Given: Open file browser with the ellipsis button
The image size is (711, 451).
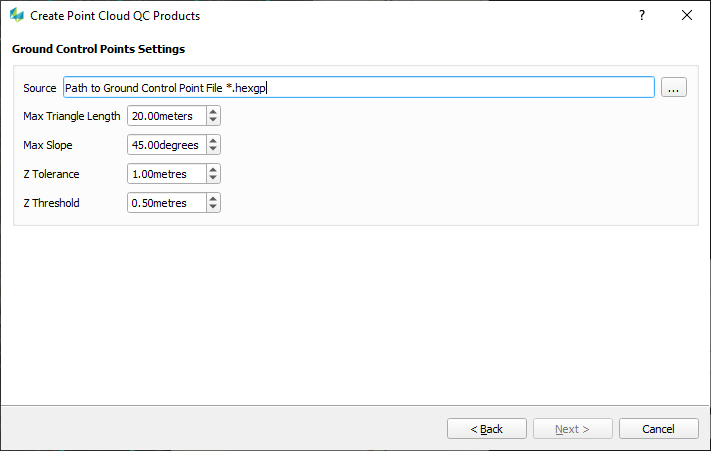Looking at the screenshot, I should (x=673, y=88).
